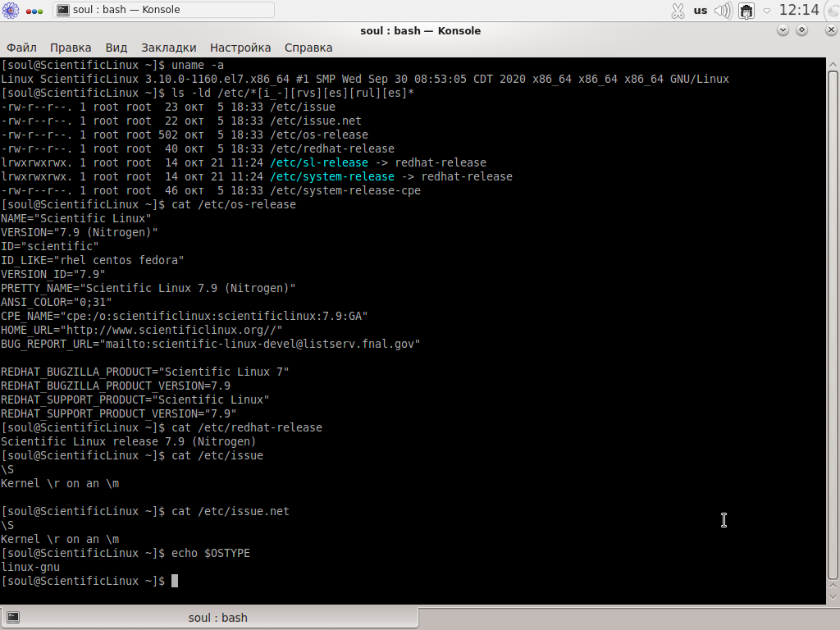Screen dimensions: 840x630
Task: Click terminal scrollbar down arrow
Action: click(833, 596)
